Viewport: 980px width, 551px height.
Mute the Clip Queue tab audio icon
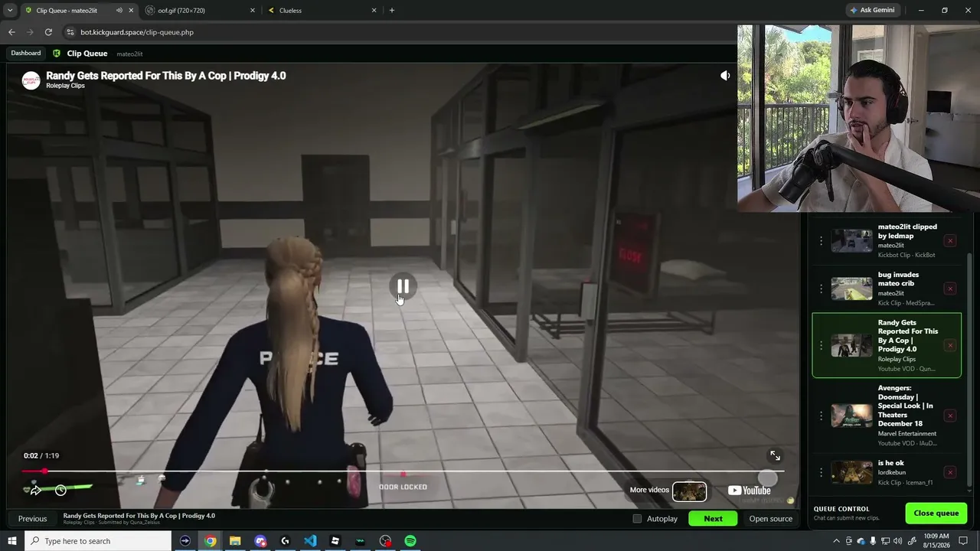coord(119,11)
